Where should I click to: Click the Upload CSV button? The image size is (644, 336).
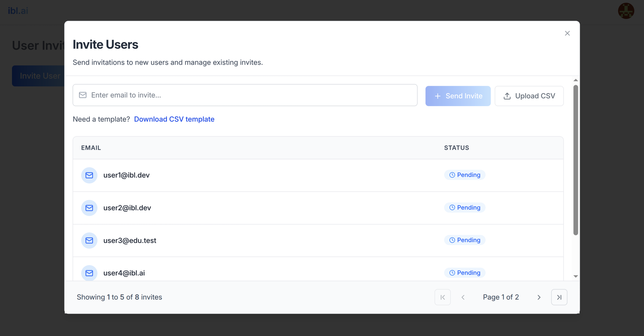pos(529,96)
